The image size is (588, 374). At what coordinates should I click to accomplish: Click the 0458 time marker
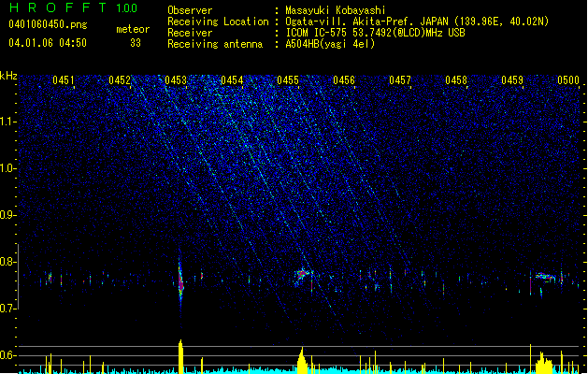(456, 79)
